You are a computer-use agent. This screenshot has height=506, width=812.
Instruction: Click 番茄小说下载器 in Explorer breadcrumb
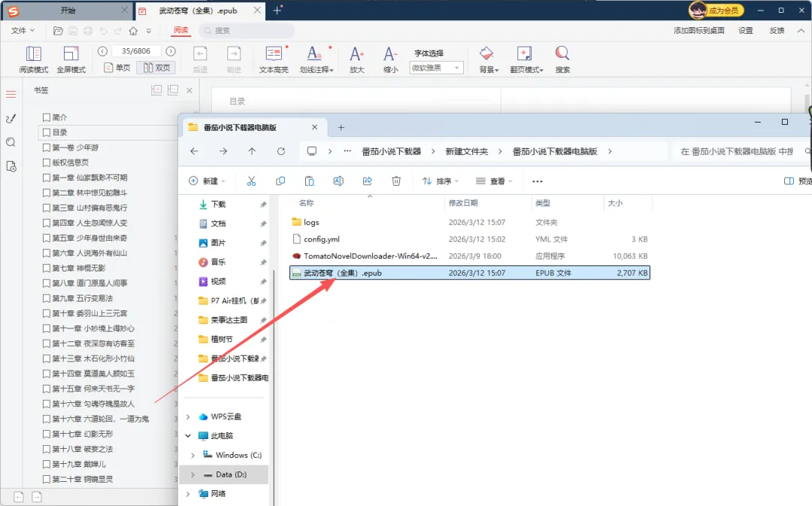(x=392, y=151)
